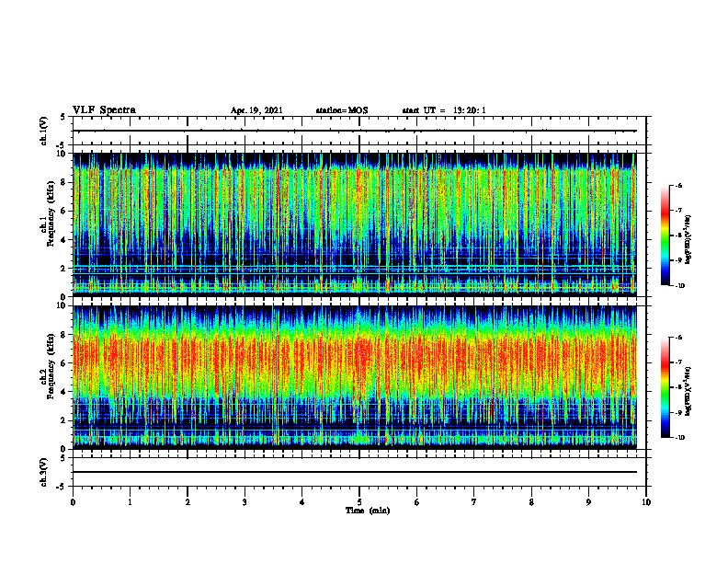Click the ch.1 spectrogram panel

pos(355,224)
